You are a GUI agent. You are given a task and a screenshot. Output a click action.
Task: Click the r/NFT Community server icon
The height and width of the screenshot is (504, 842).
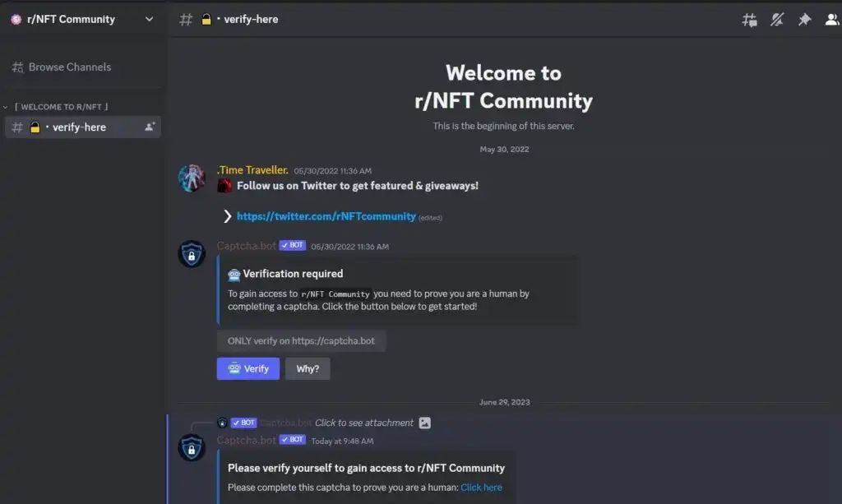(16, 20)
